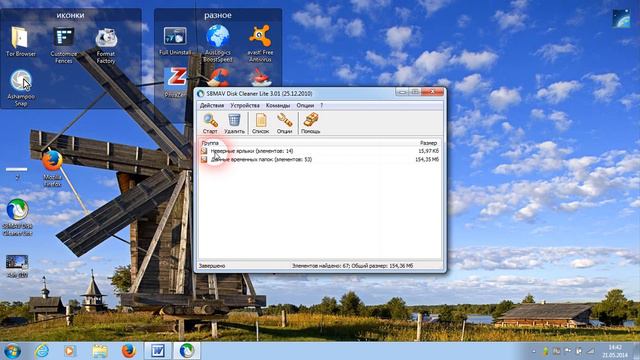Image resolution: width=640 pixels, height=360 pixels.
Task: Select the Неверные ярлыки row
Action: 320,151
